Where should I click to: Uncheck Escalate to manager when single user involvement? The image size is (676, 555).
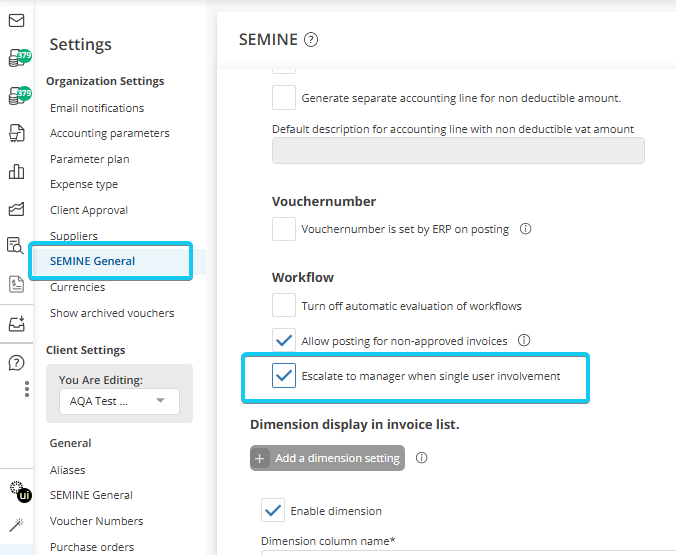pyautogui.click(x=284, y=376)
